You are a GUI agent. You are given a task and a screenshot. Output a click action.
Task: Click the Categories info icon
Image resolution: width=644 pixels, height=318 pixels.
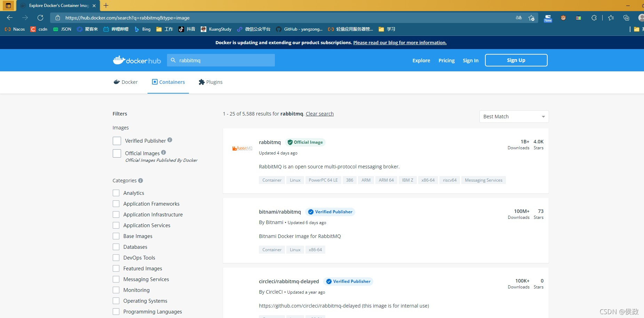tap(141, 181)
